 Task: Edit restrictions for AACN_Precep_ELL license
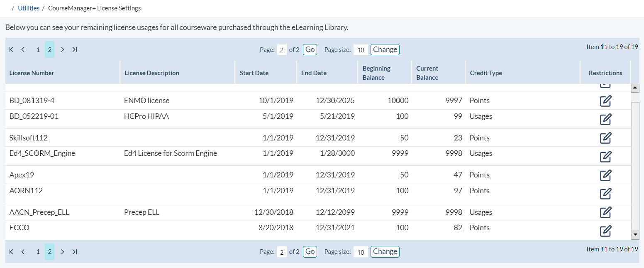point(605,212)
